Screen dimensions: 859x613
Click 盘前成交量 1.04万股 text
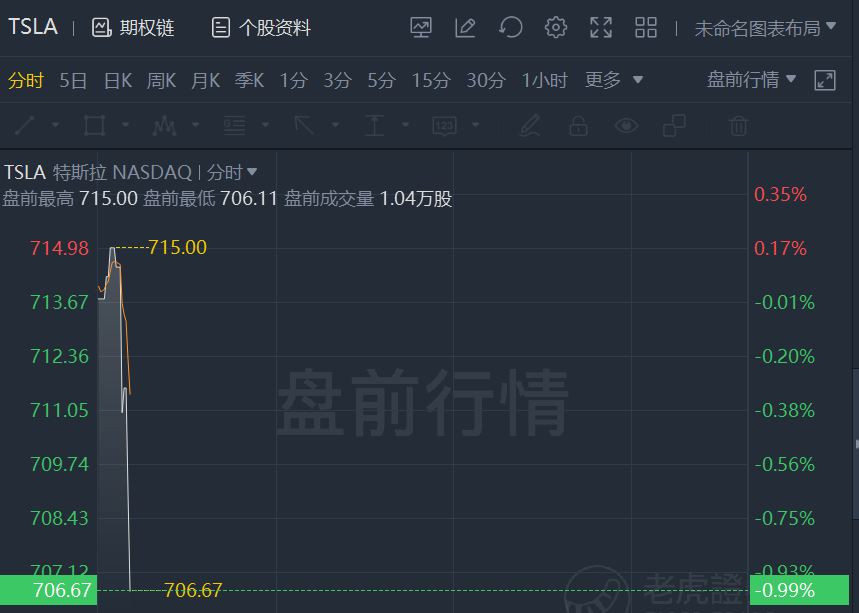coord(368,198)
